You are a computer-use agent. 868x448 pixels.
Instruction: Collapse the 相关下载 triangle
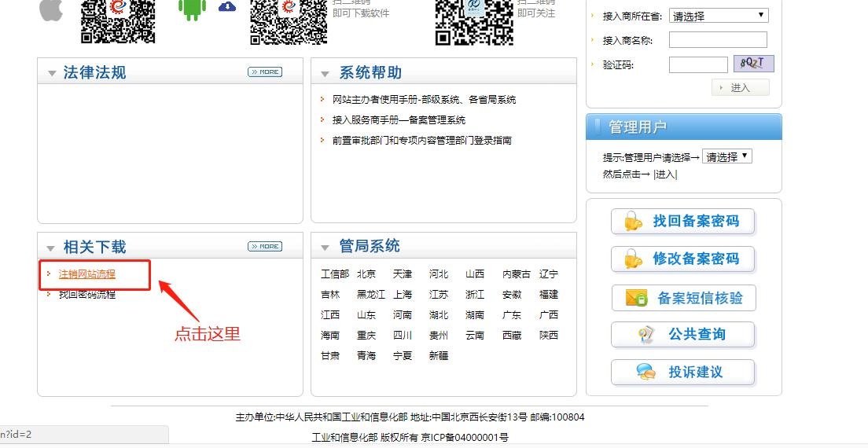click(x=51, y=248)
